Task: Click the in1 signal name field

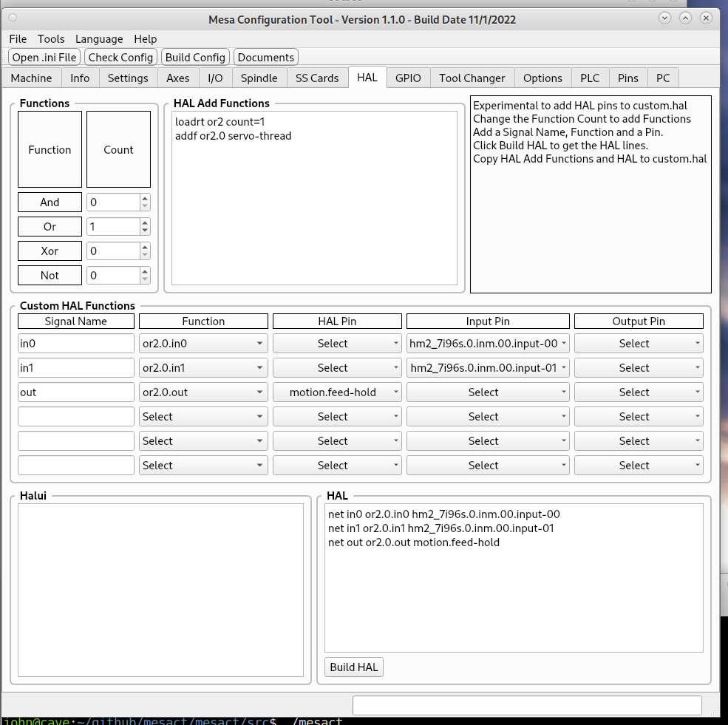Action: [x=76, y=367]
